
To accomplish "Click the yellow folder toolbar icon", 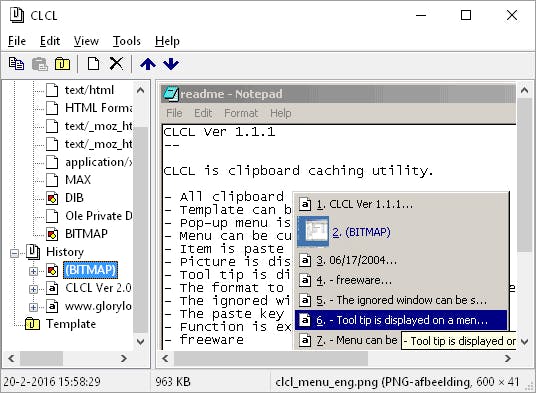I will tap(62, 64).
